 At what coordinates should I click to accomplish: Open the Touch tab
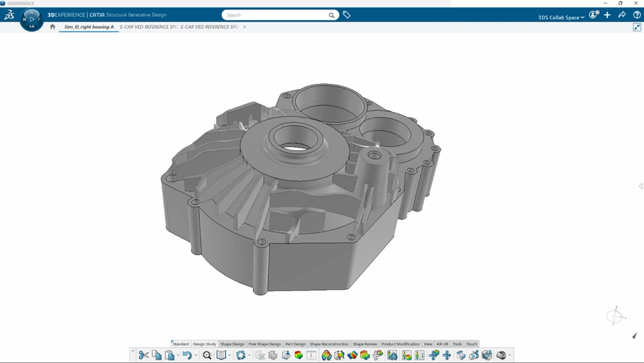(472, 344)
